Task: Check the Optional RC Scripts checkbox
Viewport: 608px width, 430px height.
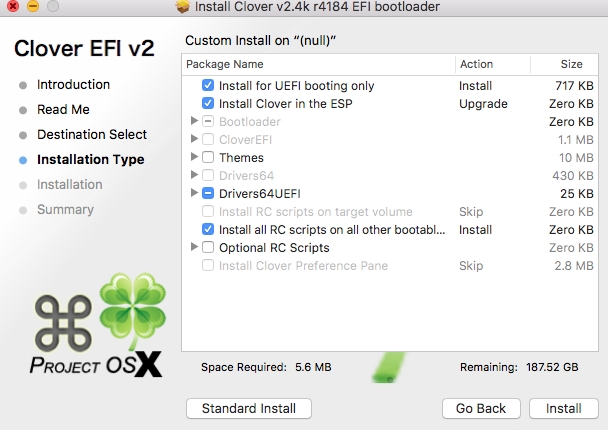Action: [208, 248]
